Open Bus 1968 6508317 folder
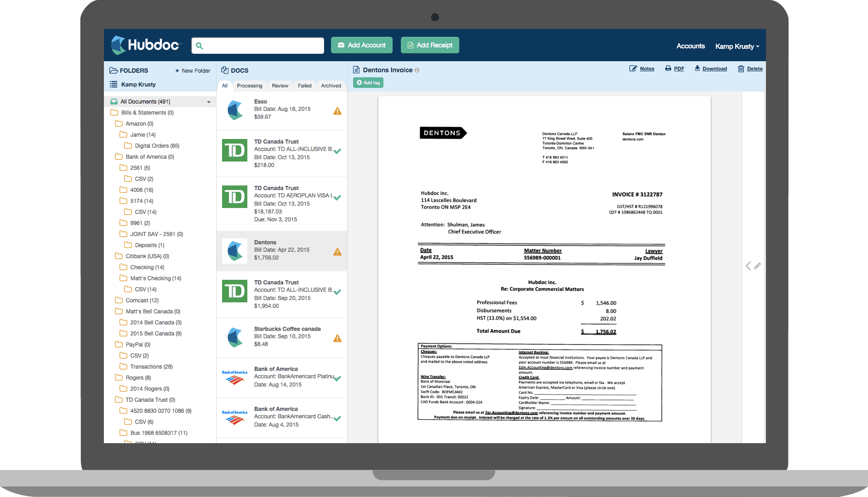 pyautogui.click(x=154, y=433)
